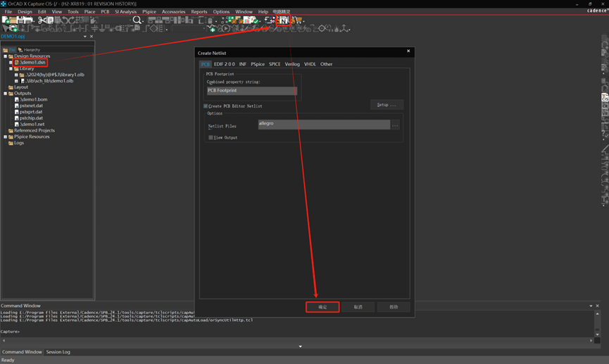Open the Accessories menu
Screen dimensions: 609x364
[174, 12]
